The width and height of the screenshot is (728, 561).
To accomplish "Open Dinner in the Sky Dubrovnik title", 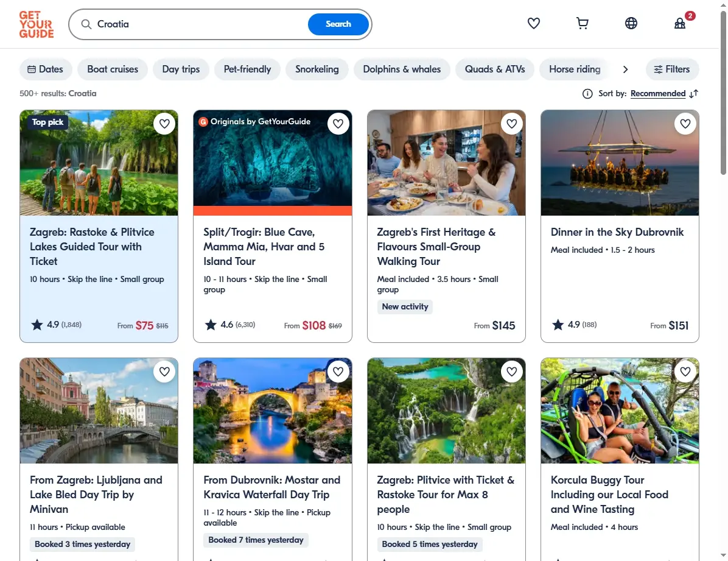I will (617, 232).
